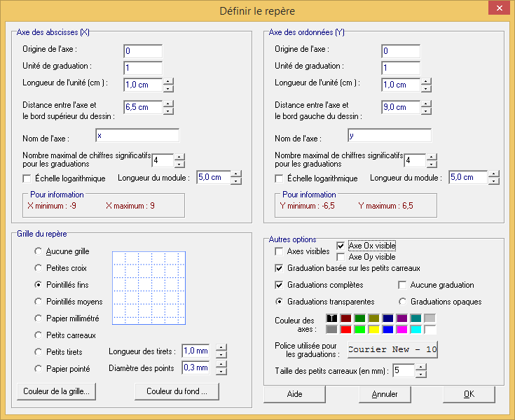This screenshot has height=420, width=515.
Task: Open the Couleur de la grille dialog
Action: point(56,391)
